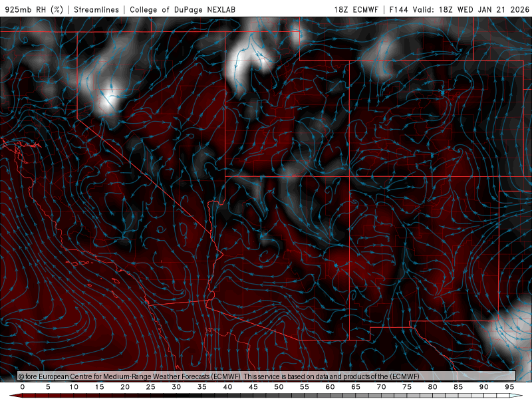532x399 pixels.
Task: Click the "0" label on the RH scale
Action: (23, 387)
